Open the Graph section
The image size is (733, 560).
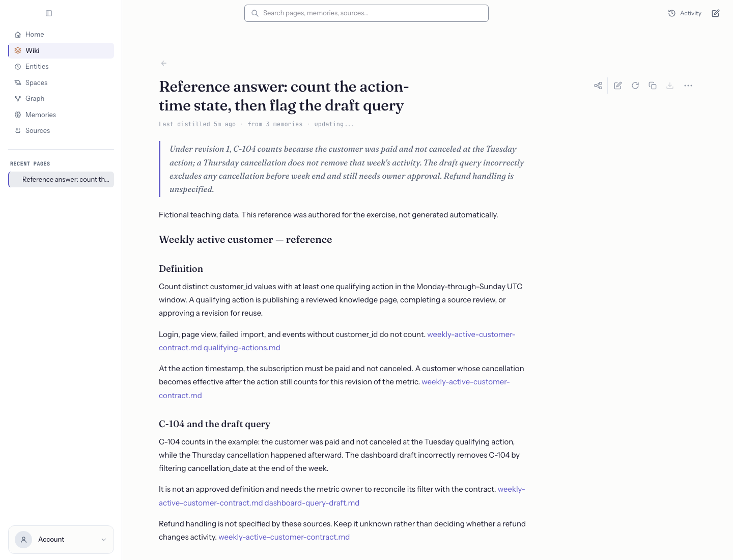pyautogui.click(x=61, y=99)
